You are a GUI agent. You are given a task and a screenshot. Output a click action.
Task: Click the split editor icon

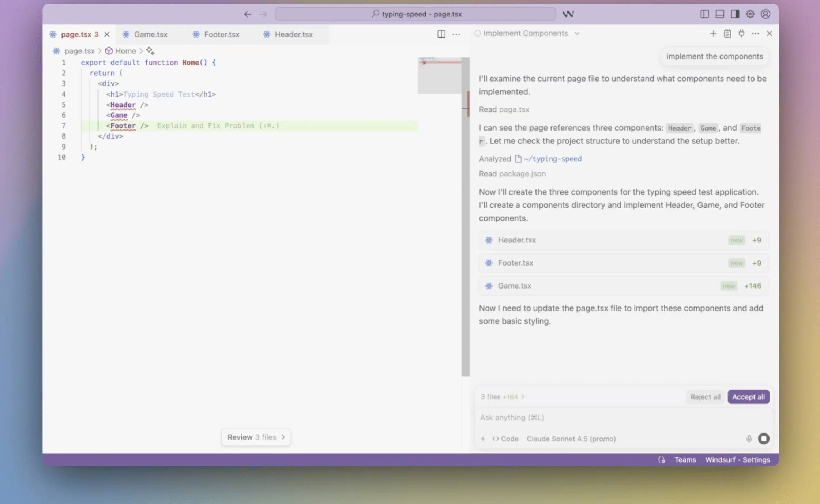coord(441,34)
